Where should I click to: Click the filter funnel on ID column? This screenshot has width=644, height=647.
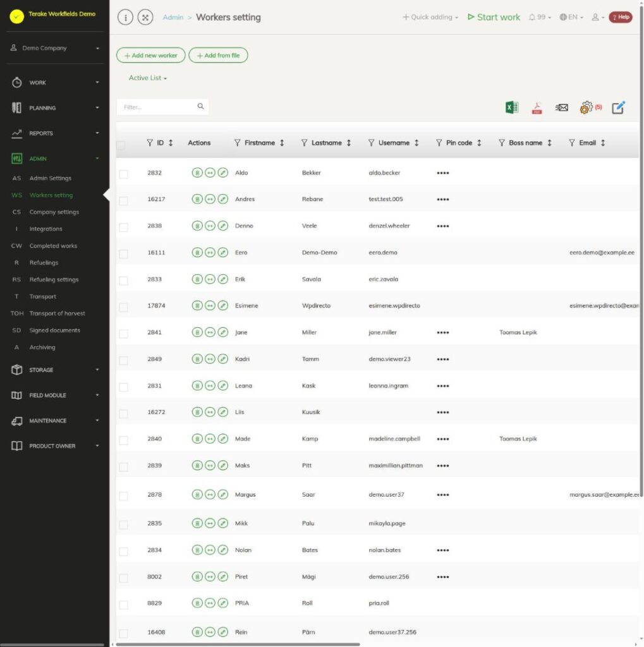(x=150, y=143)
